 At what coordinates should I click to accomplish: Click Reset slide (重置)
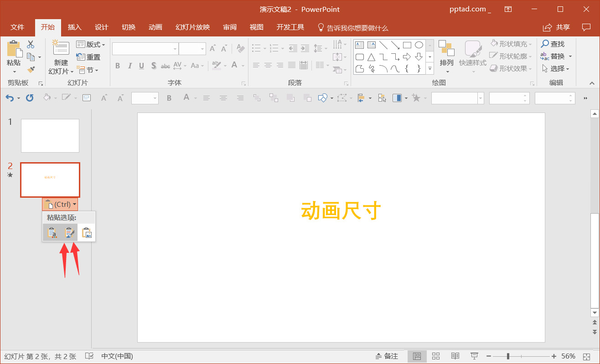click(88, 57)
